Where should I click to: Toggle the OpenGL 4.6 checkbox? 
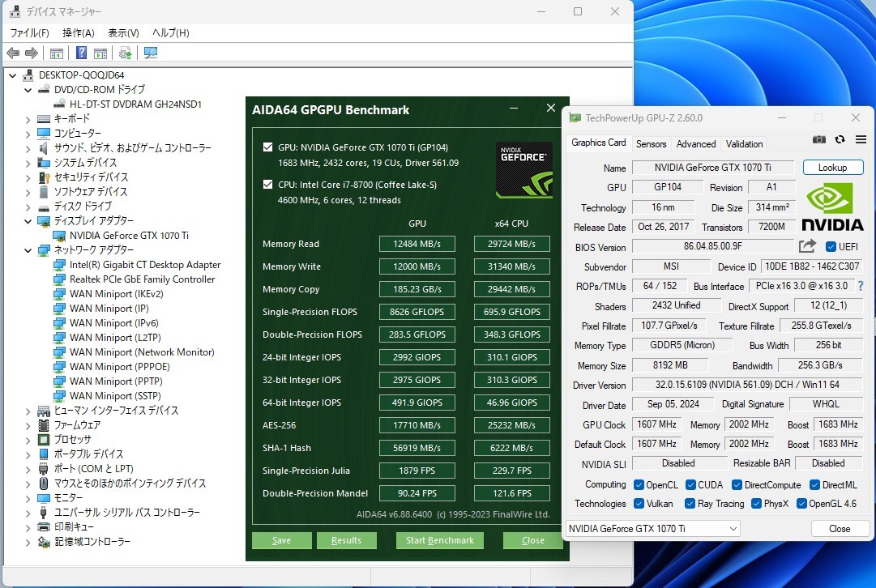[801, 504]
